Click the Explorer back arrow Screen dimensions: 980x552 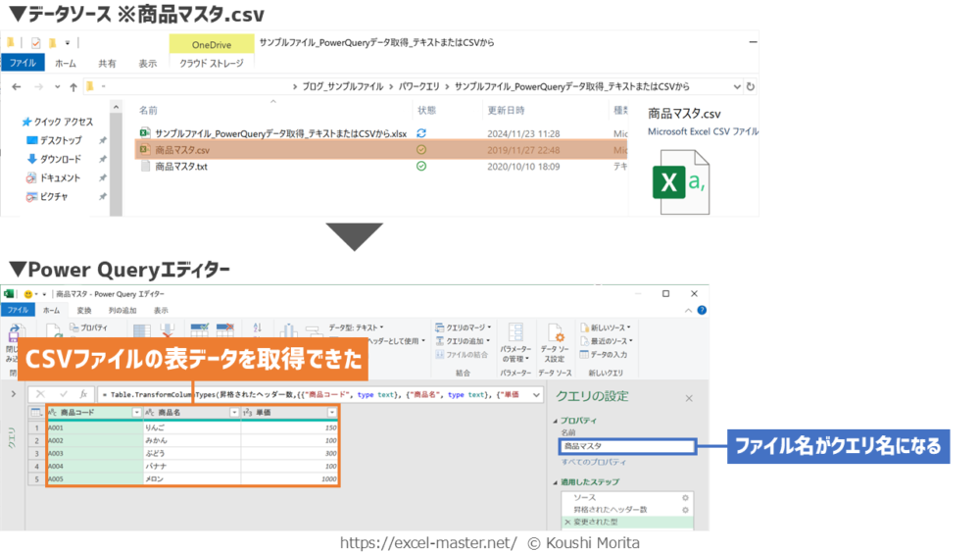coord(16,86)
